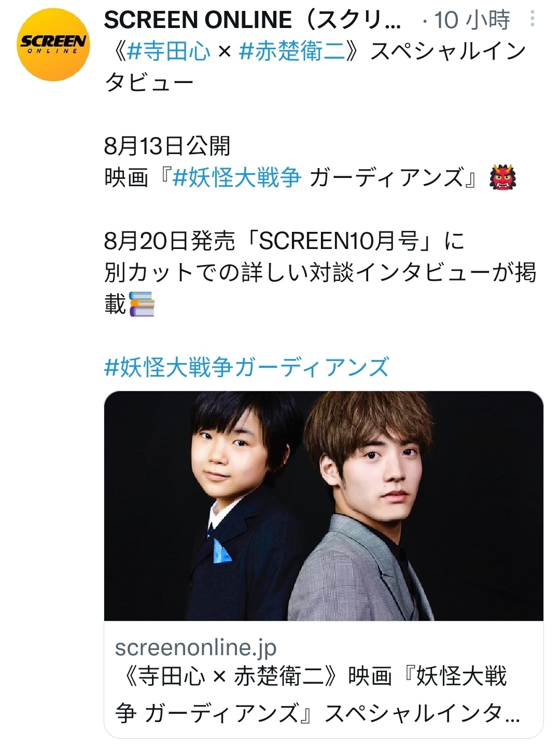Tap the red ogre mask emoji
Screen dimensions: 560x748
(x=503, y=178)
